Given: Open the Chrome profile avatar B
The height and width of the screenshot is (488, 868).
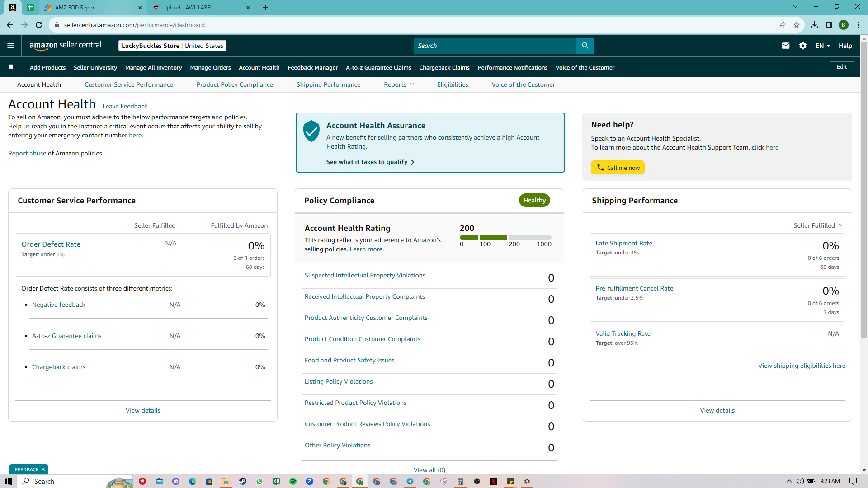Looking at the screenshot, I should (844, 25).
